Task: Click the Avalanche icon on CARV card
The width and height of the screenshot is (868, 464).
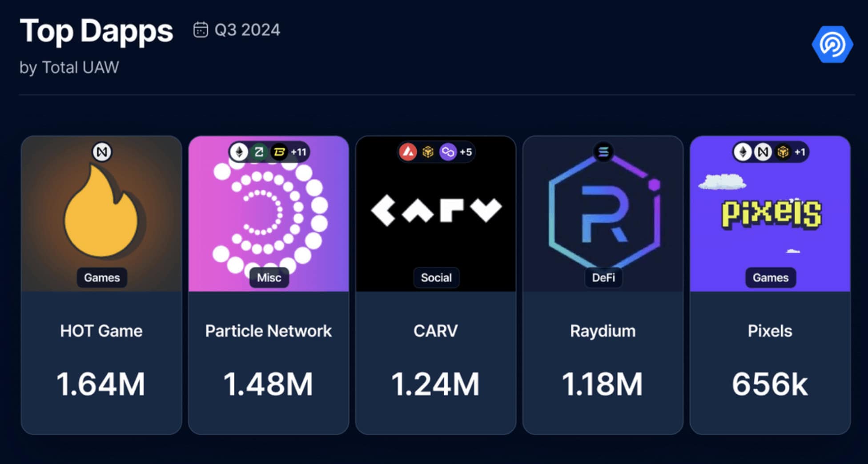Action: click(408, 152)
